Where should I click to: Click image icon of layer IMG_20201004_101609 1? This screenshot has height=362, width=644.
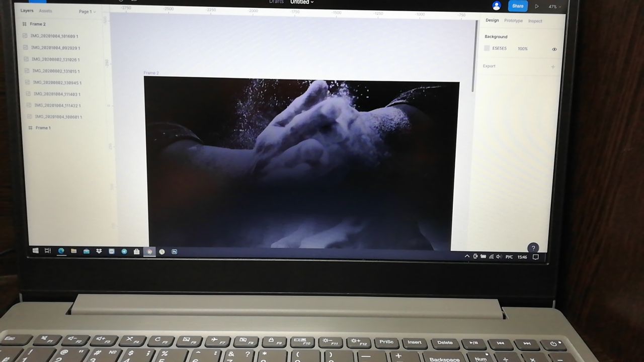click(25, 36)
